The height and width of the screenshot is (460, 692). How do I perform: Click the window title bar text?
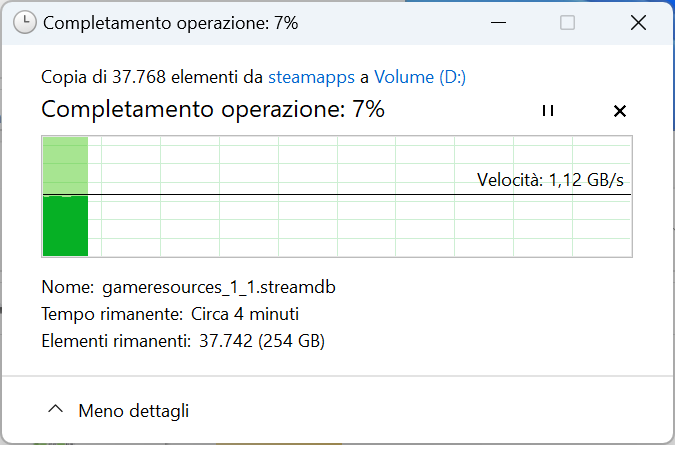170,22
